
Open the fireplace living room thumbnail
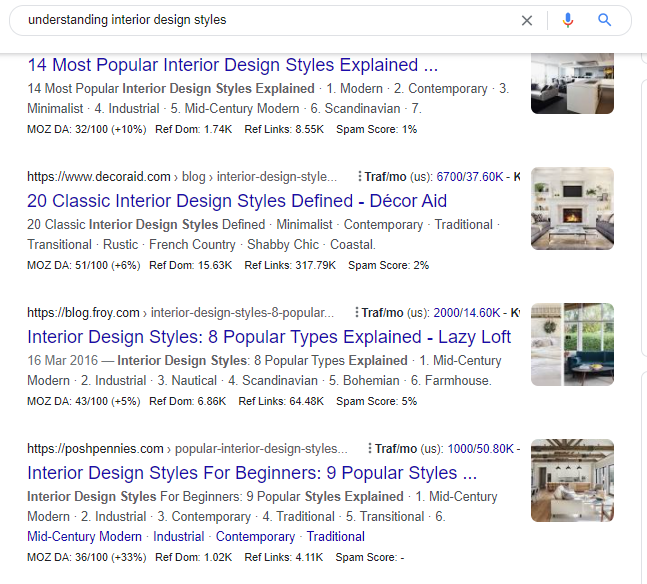click(x=572, y=208)
